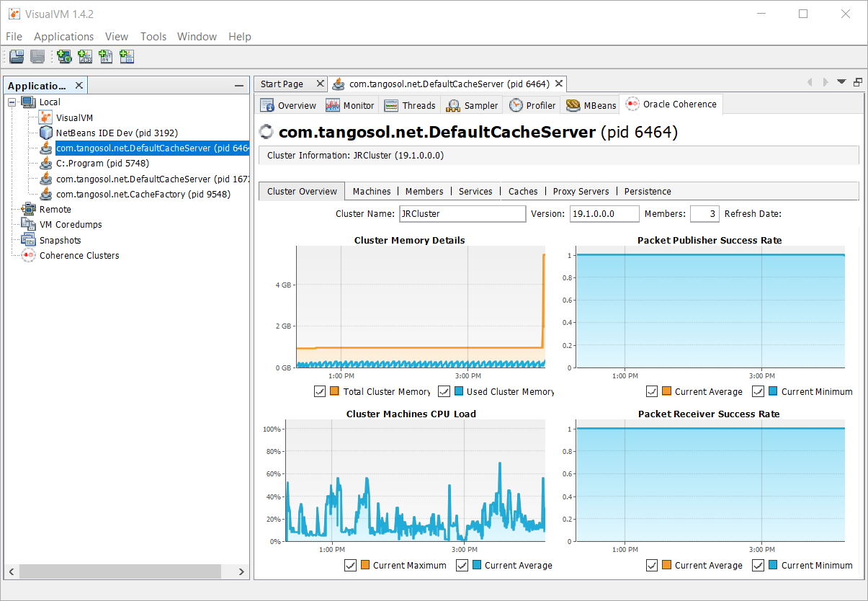Open the document list dropdown arrow

pos(841,82)
